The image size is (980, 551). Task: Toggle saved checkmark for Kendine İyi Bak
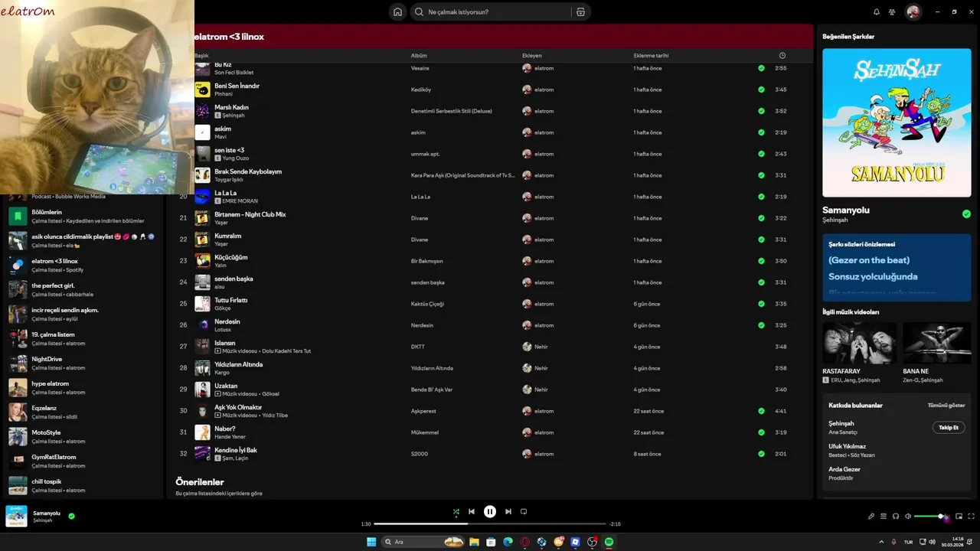(761, 454)
